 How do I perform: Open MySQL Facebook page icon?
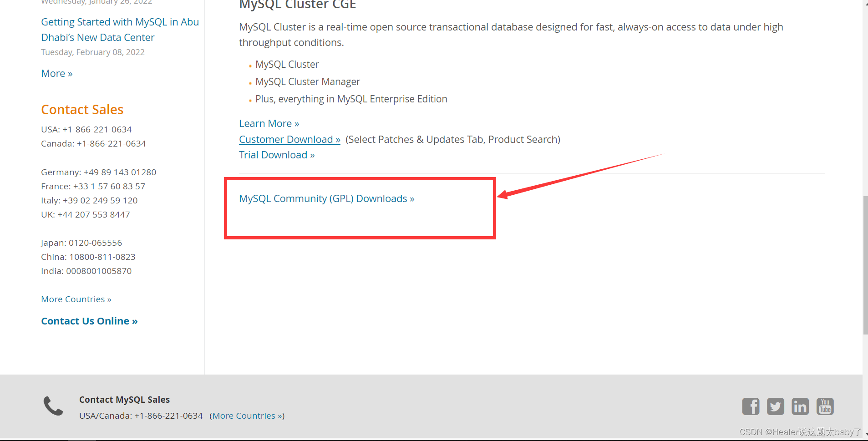point(751,406)
